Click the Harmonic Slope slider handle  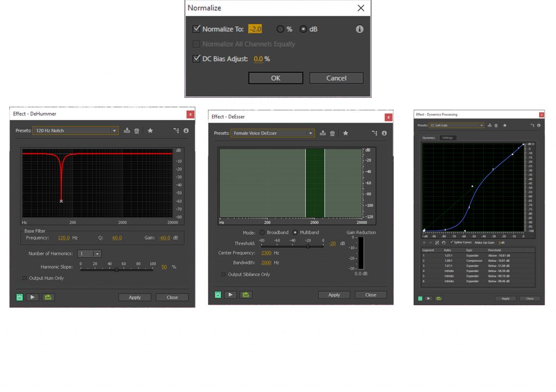tap(117, 269)
